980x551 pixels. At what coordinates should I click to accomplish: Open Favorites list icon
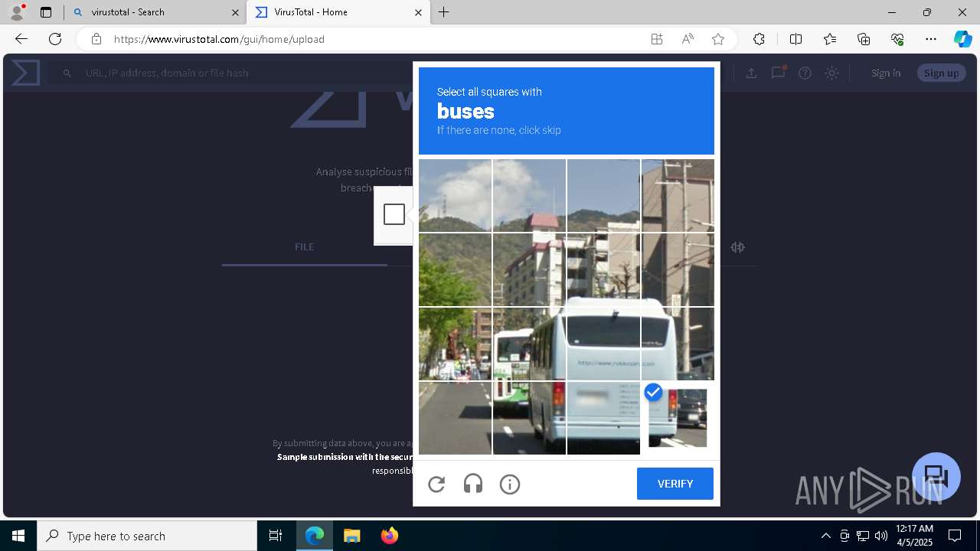(830, 39)
